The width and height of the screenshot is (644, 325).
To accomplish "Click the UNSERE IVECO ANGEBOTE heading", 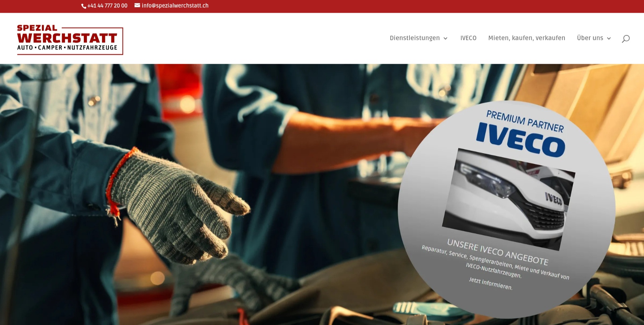I will [x=498, y=252].
